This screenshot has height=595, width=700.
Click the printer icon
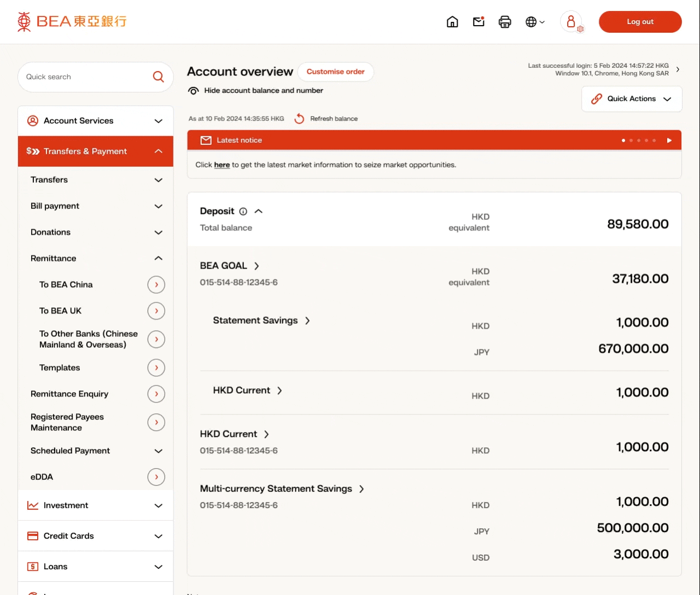point(505,22)
